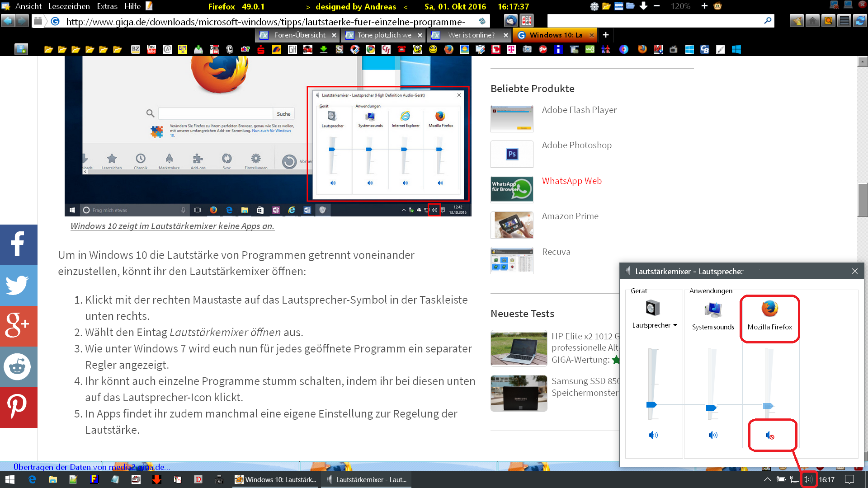Open the Windows Start menu

pyautogui.click(x=10, y=479)
